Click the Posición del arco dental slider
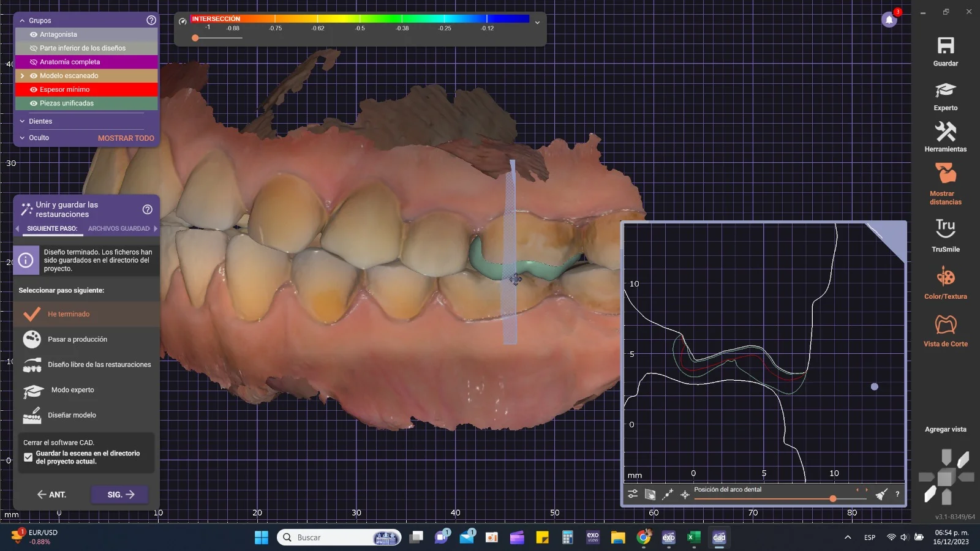 pos(833,498)
